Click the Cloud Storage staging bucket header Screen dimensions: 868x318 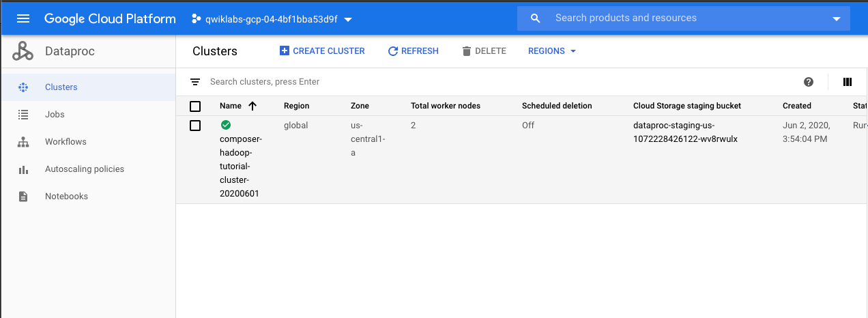[687, 106]
